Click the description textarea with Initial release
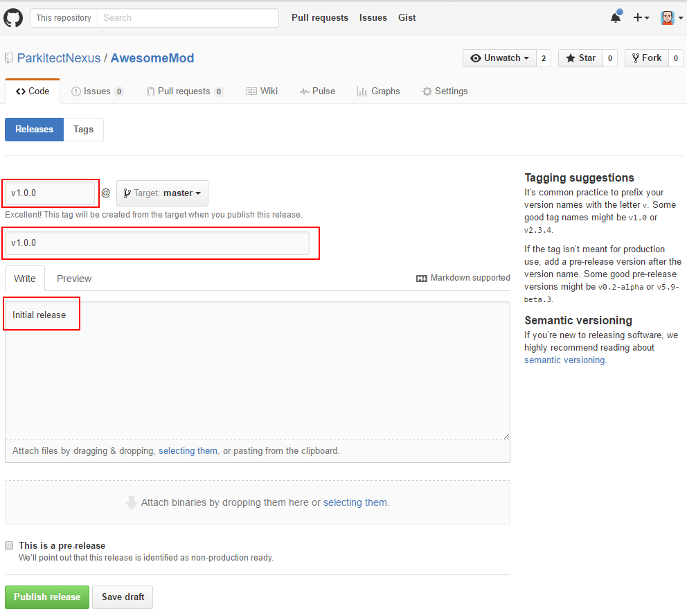 click(258, 371)
